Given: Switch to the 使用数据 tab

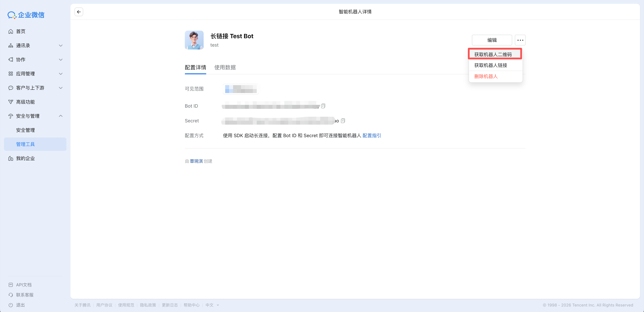Looking at the screenshot, I should [x=225, y=67].
